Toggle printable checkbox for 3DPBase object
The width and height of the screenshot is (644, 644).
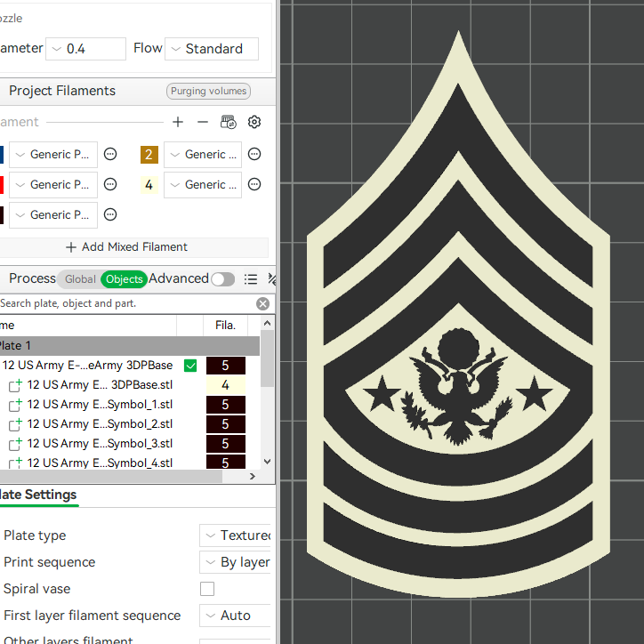point(190,366)
